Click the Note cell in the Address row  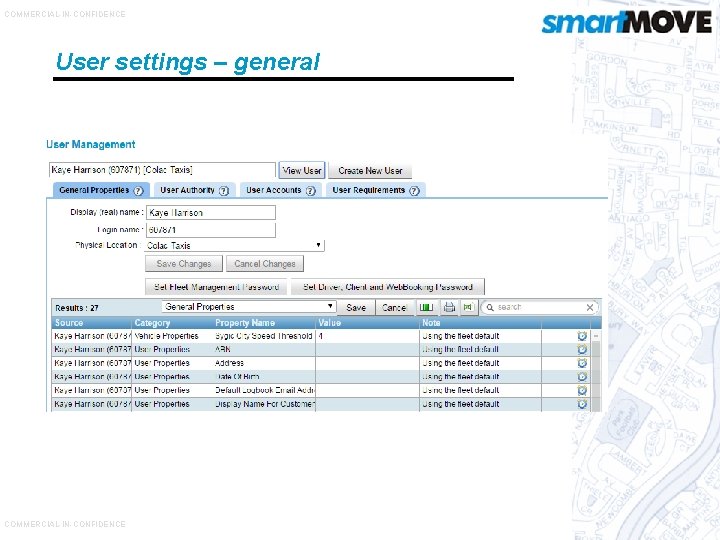pos(480,363)
